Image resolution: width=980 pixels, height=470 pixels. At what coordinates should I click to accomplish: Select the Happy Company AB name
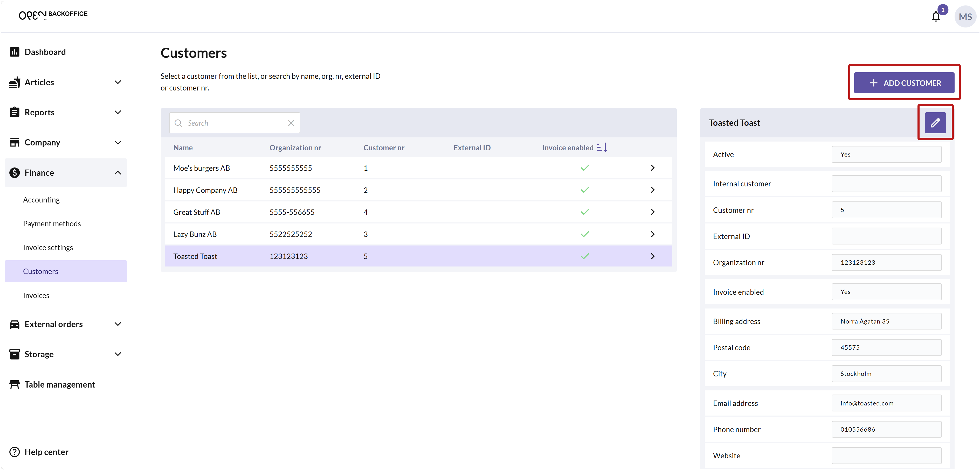(205, 190)
